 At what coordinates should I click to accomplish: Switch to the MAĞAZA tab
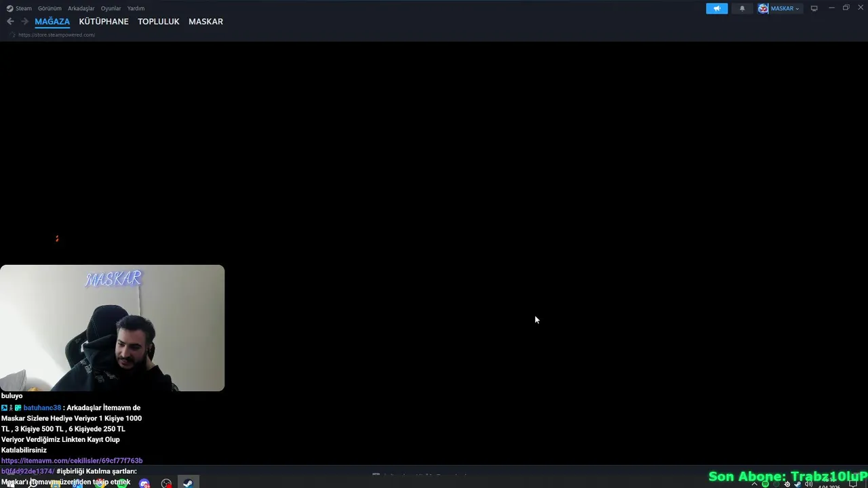click(52, 22)
